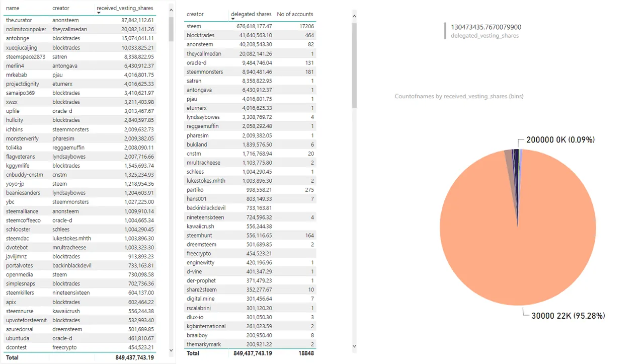
Task: Select flagveterans name cell
Action: coord(21,157)
